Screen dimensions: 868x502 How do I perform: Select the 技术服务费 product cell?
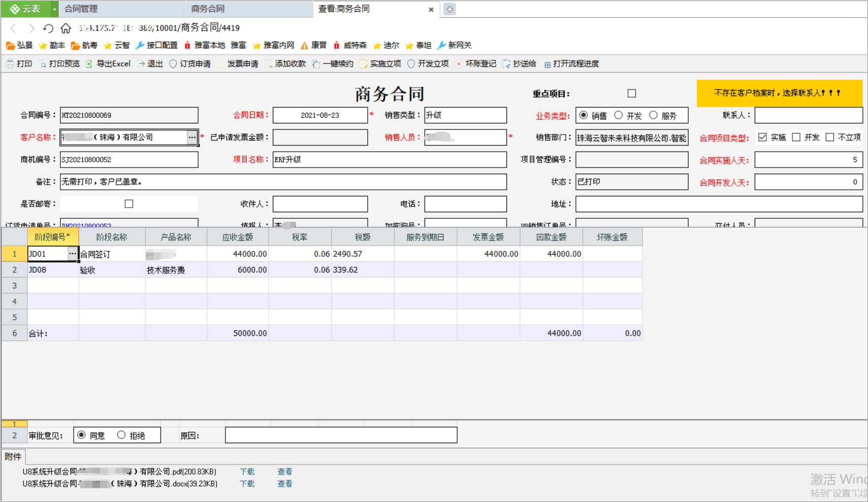(176, 270)
